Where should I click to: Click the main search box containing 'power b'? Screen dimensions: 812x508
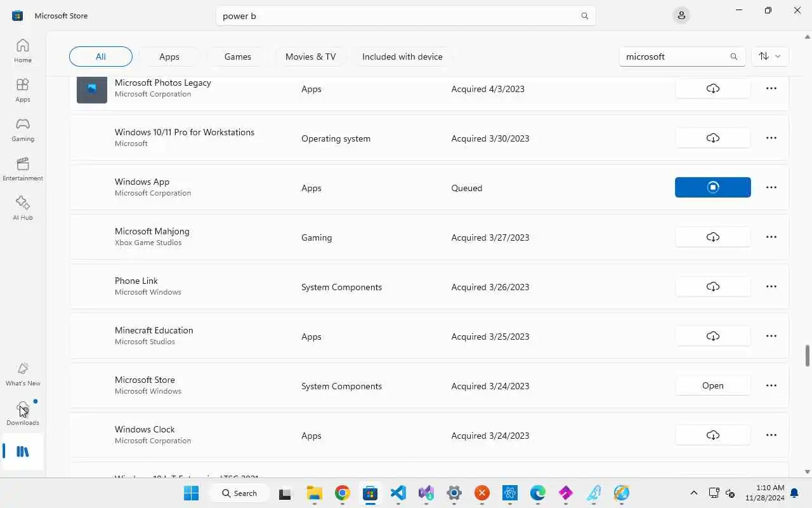pyautogui.click(x=406, y=16)
